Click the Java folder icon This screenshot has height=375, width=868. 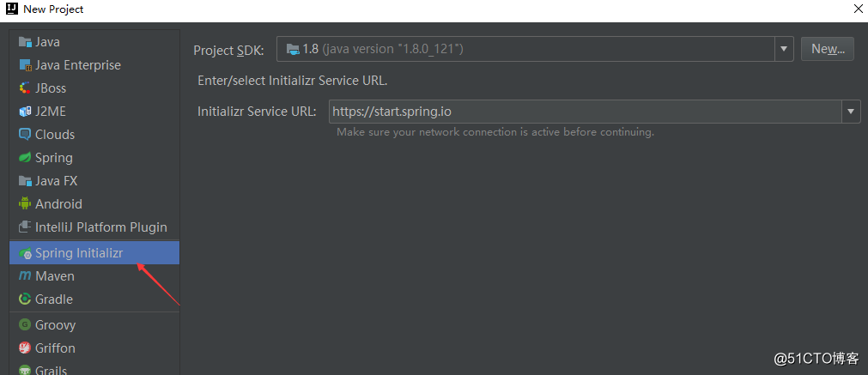[25, 42]
